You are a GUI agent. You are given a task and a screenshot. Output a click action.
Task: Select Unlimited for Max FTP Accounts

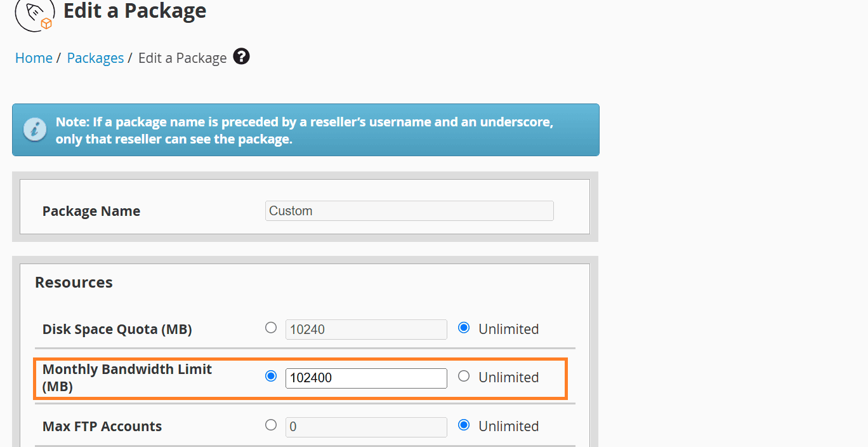click(x=464, y=425)
